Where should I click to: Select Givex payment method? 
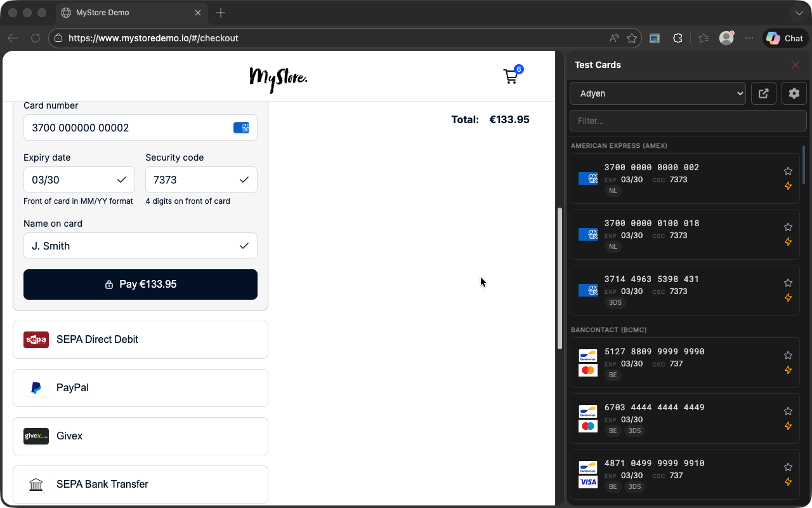pos(140,436)
